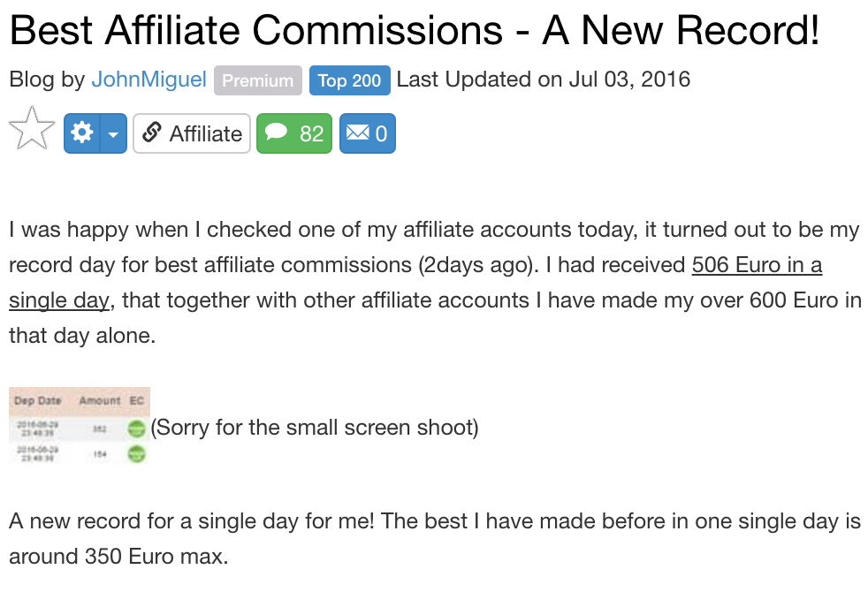This screenshot has width=868, height=592.
Task: Click the Amount header in the screenshot
Action: click(x=100, y=400)
